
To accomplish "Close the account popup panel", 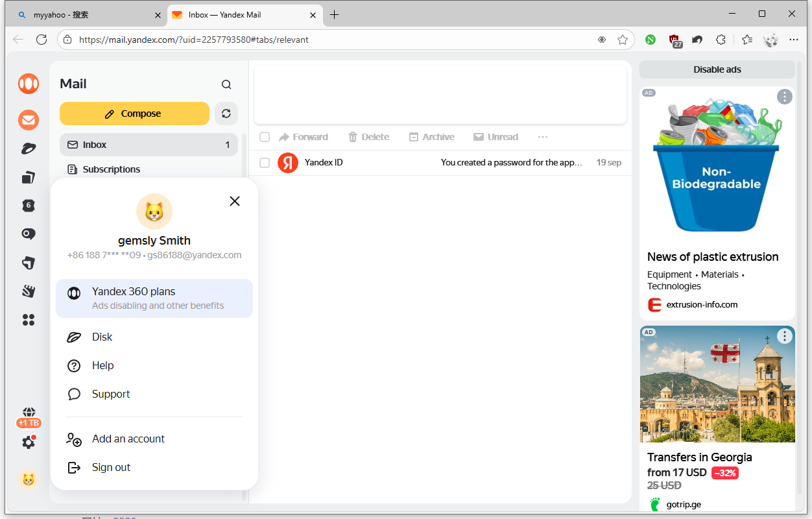I will tap(235, 201).
